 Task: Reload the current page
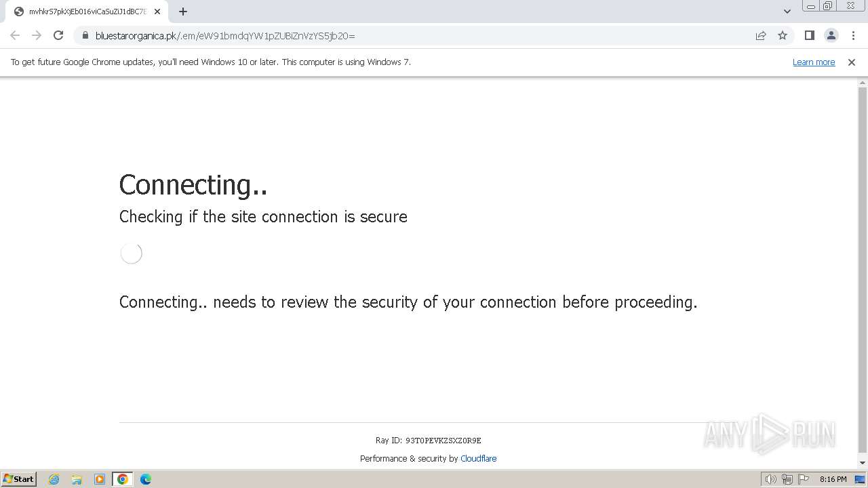pyautogui.click(x=58, y=35)
